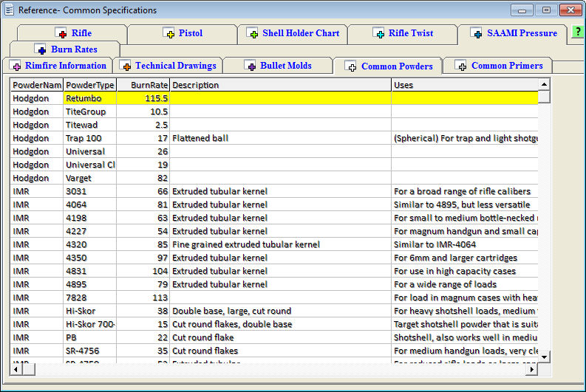Click the BurnRate column header
The image size is (586, 392).
143,85
